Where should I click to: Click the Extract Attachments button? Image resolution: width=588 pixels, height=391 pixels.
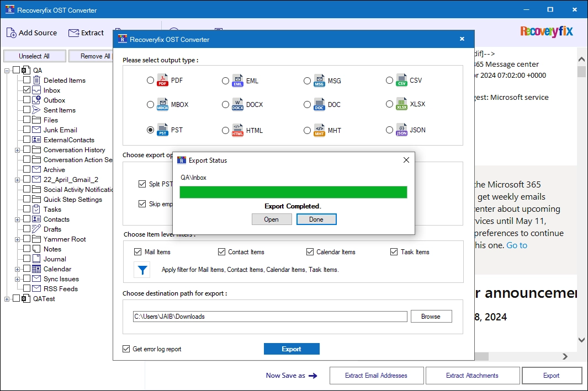point(473,376)
